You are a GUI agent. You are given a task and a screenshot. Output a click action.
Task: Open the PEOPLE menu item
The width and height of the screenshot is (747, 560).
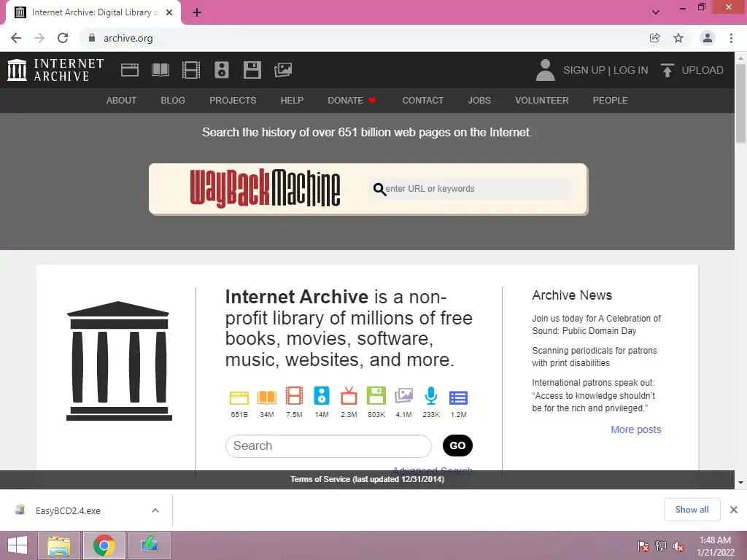(611, 101)
